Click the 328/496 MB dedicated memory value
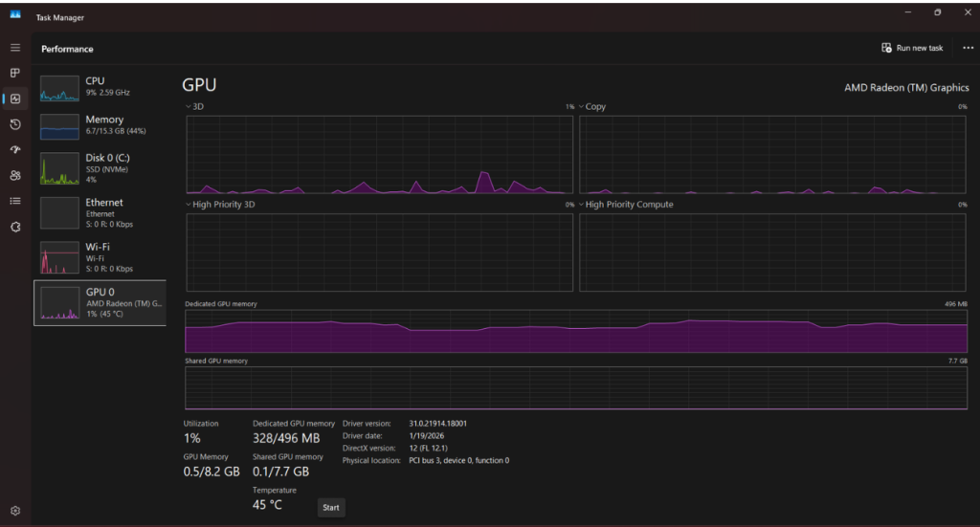Viewport: 980px width, 527px height. tap(286, 438)
